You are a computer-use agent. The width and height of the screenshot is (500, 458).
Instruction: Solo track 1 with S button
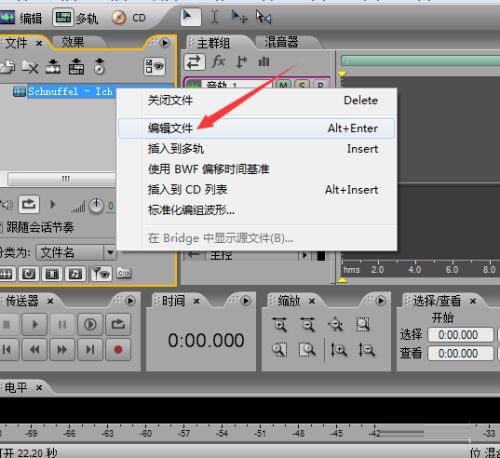[302, 85]
